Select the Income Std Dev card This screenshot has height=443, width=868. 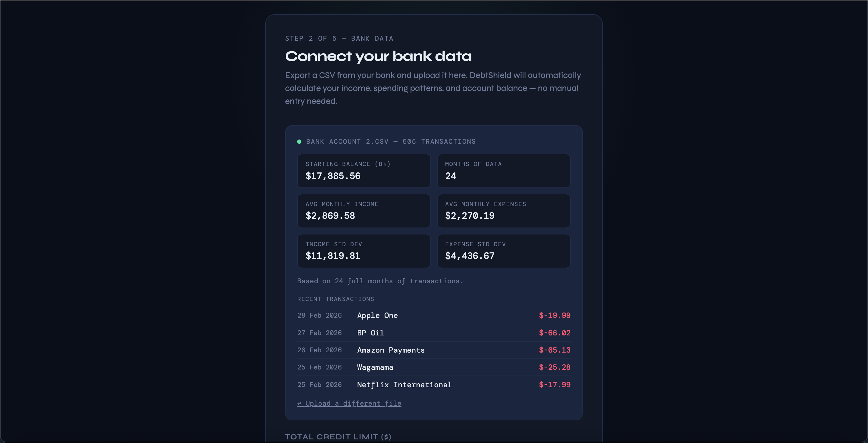(363, 251)
